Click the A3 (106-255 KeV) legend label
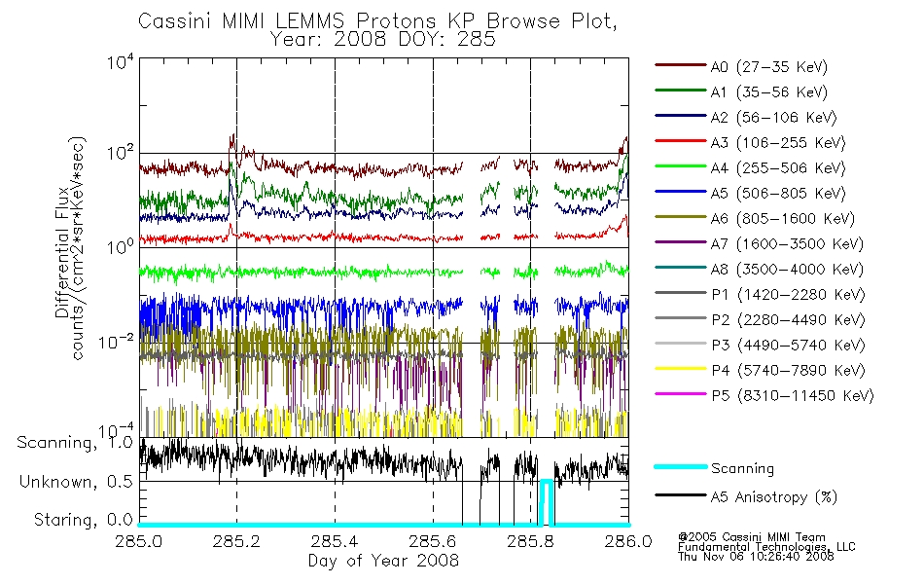This screenshot has width=924, height=584. 778,143
